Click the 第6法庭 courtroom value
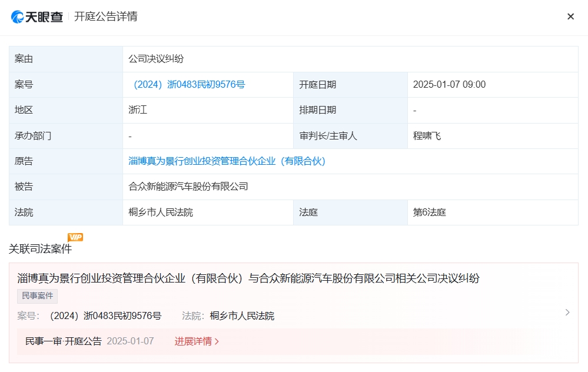This screenshot has width=588, height=372. (429, 212)
